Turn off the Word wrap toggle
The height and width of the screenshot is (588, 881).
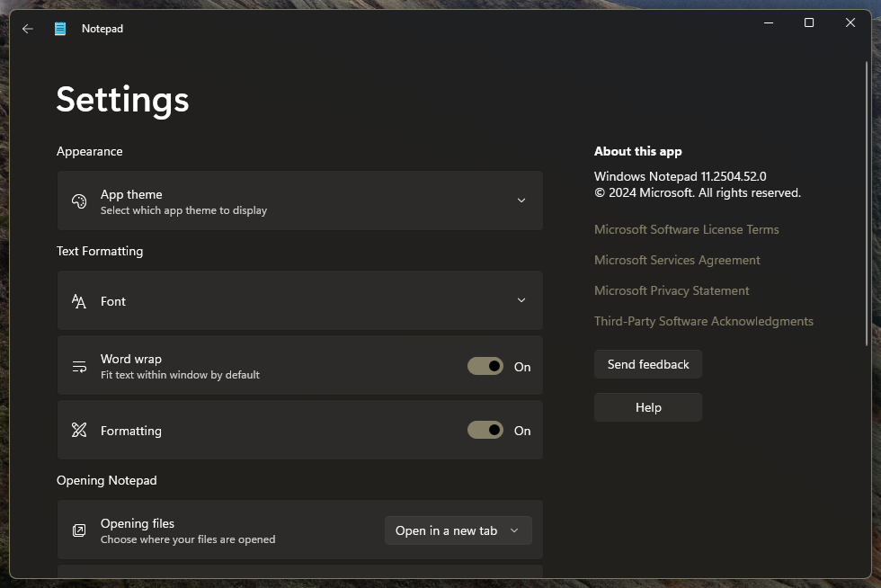pyautogui.click(x=485, y=366)
